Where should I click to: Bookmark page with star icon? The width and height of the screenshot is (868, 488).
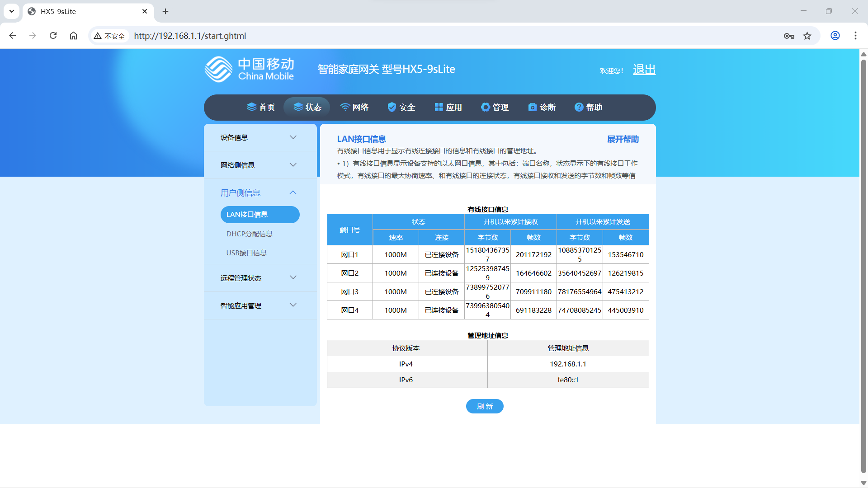pyautogui.click(x=807, y=36)
